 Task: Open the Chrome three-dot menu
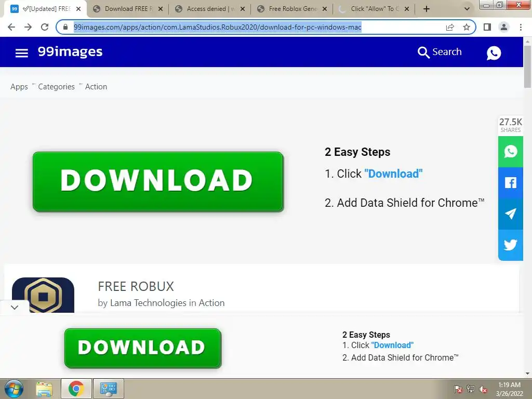521,27
